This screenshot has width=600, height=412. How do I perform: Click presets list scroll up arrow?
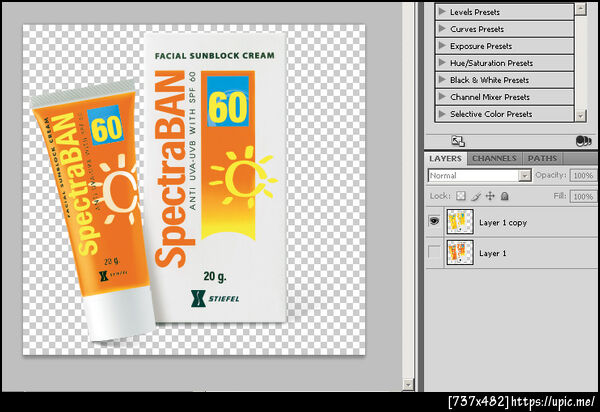(x=581, y=9)
